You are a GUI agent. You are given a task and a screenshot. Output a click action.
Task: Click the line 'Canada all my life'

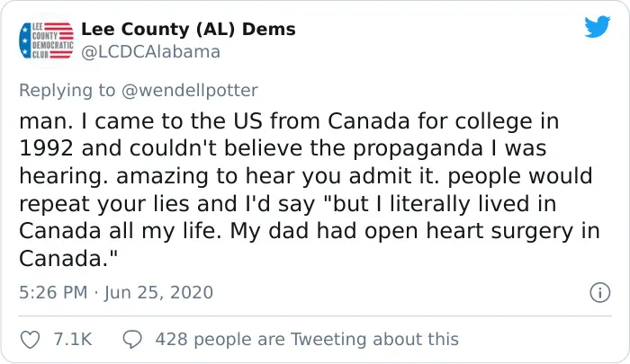pos(310,231)
